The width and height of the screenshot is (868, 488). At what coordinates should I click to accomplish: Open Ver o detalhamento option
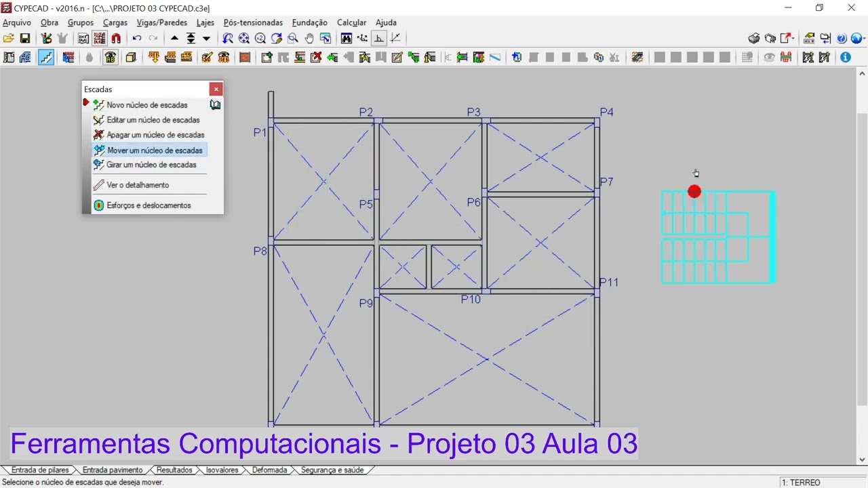coord(138,185)
